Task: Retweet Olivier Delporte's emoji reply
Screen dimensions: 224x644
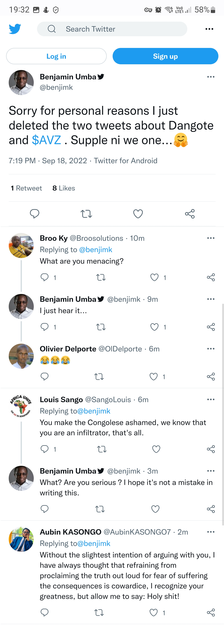Action: (x=99, y=376)
